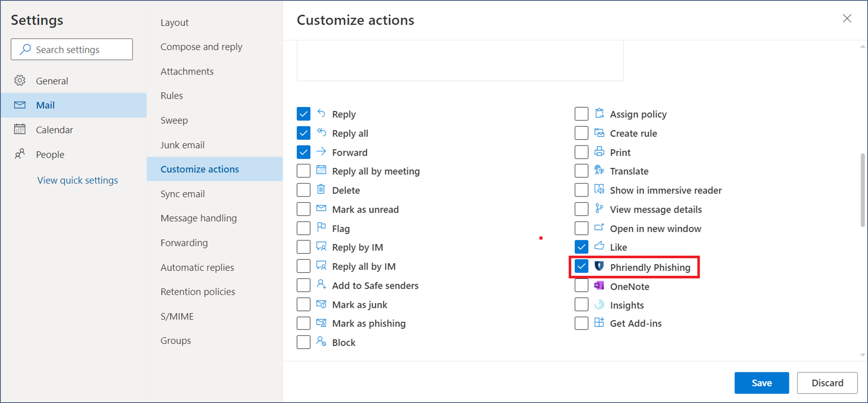Open Junk email settings
The width and height of the screenshot is (868, 403).
tap(215, 145)
